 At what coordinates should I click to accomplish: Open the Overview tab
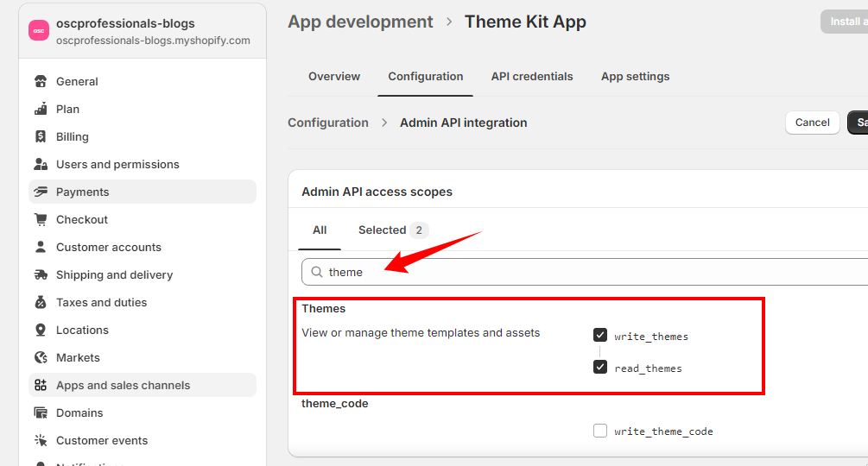click(334, 77)
